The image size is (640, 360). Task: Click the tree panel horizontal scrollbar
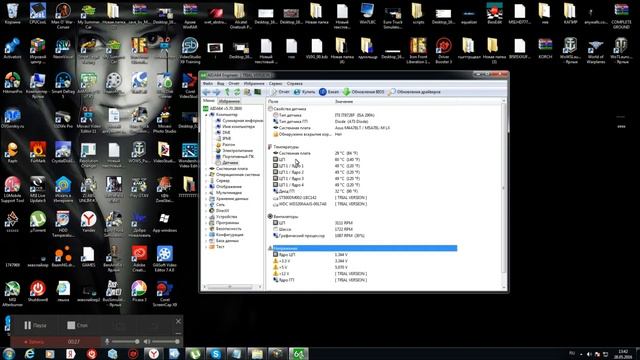pyautogui.click(x=229, y=287)
